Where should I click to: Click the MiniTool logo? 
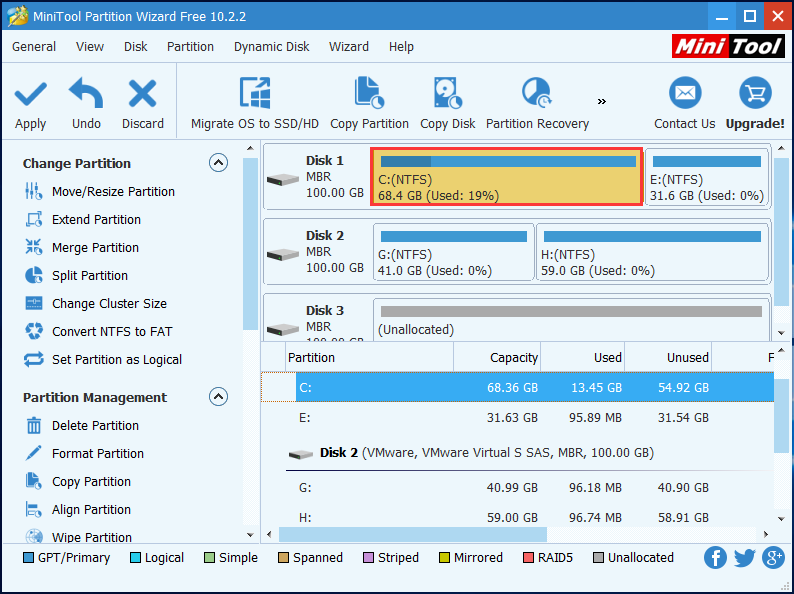pyautogui.click(x=729, y=47)
